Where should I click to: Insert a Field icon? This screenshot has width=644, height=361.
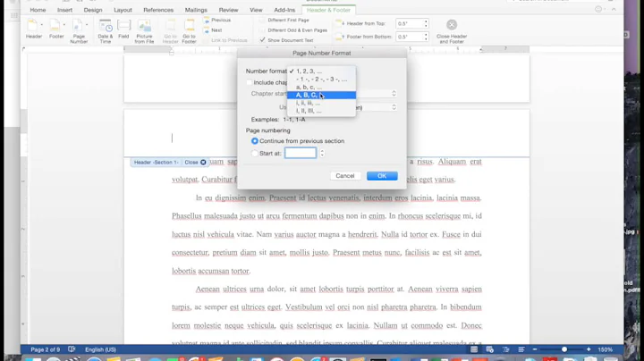point(123,25)
